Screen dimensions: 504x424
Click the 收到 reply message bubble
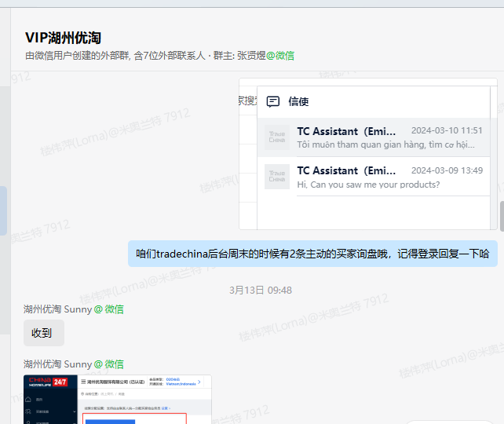pyautogui.click(x=44, y=333)
